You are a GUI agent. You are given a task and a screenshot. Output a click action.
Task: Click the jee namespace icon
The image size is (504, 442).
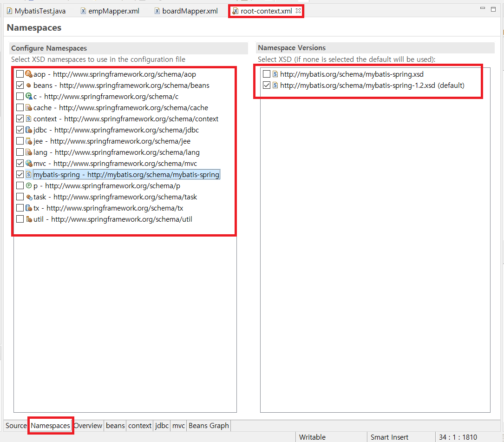(29, 141)
